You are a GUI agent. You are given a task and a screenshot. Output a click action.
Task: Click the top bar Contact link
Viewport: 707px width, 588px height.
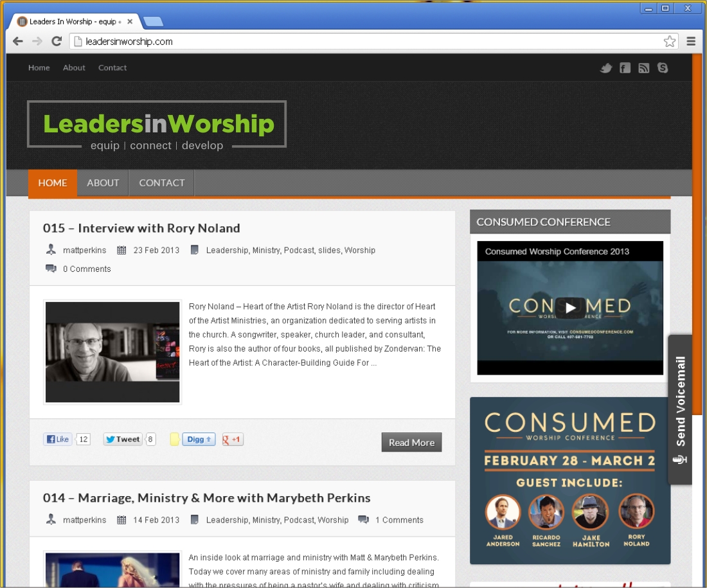(x=112, y=67)
